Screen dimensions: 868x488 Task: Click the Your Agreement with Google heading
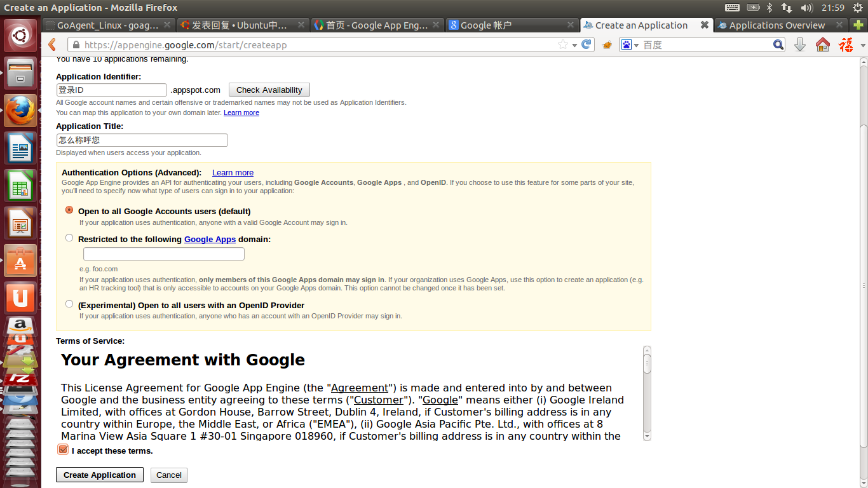tap(183, 360)
